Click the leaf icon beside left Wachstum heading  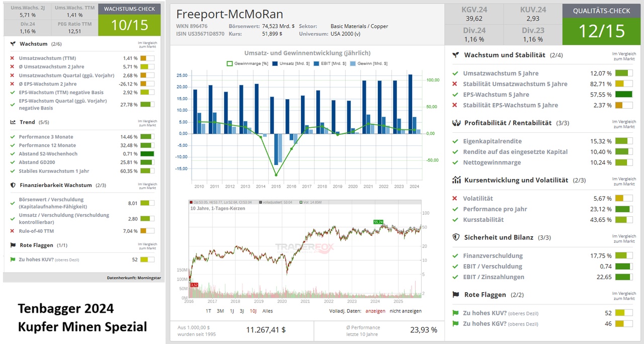click(x=13, y=44)
